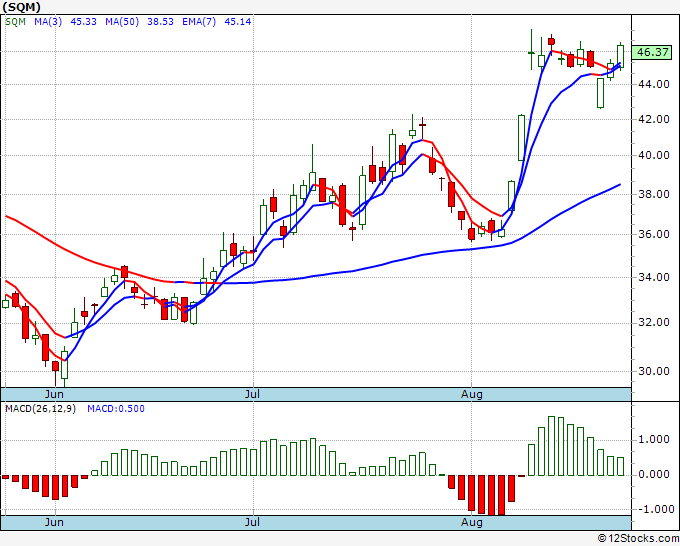Click the tallest green MACD histogram bar

pos(551,446)
